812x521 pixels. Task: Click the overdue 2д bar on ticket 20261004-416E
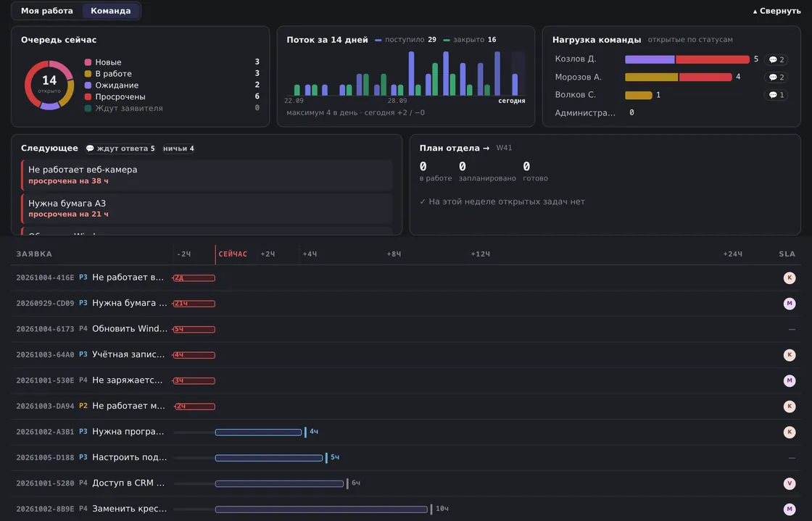(194, 278)
